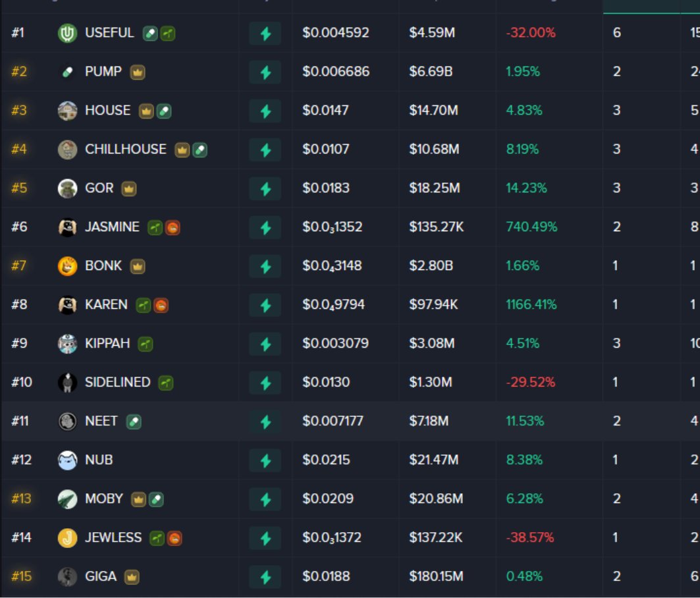This screenshot has height=598, width=700.
Task: Click the CHILLHOUSE token avatar
Action: 67,149
